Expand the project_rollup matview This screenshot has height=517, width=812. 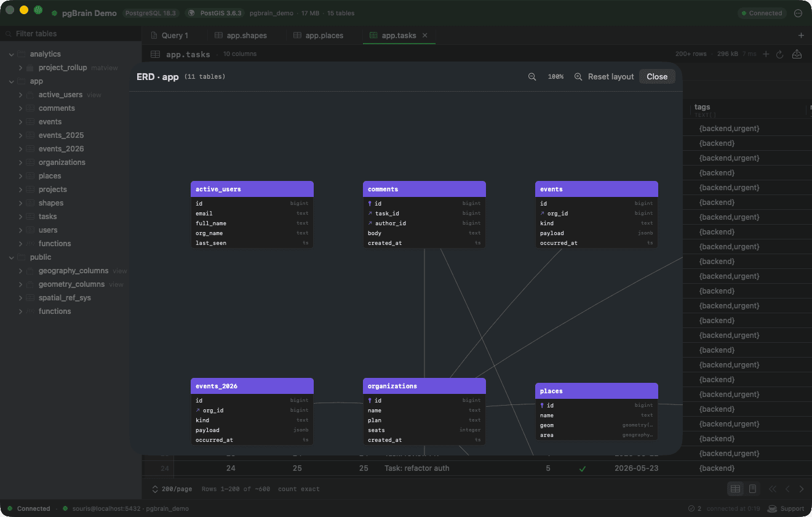[20, 68]
